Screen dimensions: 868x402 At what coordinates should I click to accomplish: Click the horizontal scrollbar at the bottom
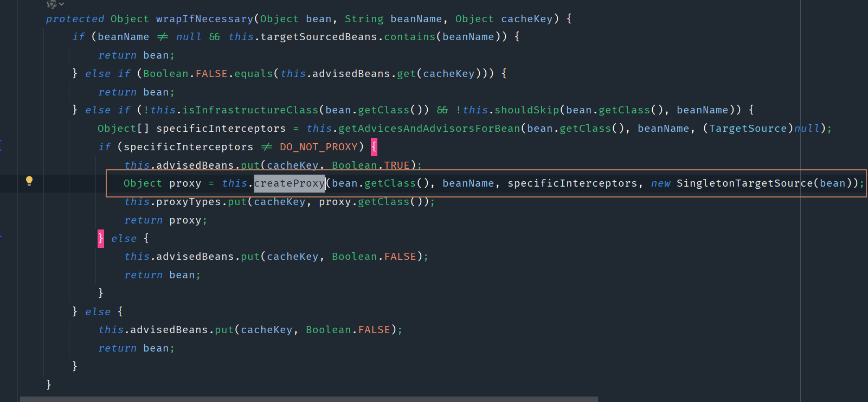tap(309, 399)
